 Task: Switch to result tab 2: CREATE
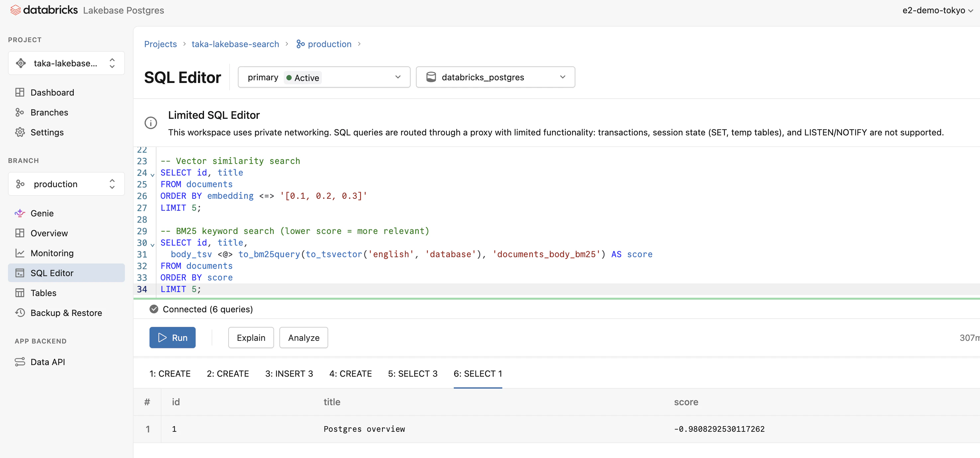[x=228, y=373]
